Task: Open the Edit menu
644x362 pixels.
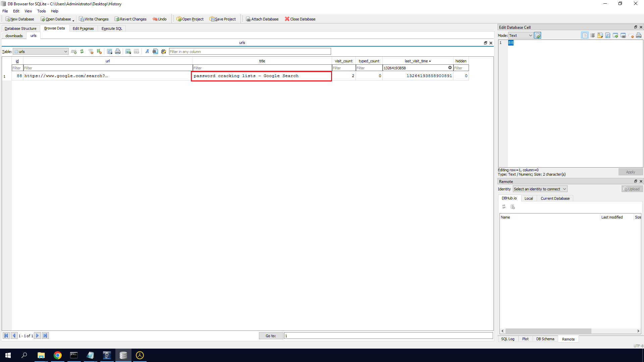Action: pyautogui.click(x=16, y=11)
